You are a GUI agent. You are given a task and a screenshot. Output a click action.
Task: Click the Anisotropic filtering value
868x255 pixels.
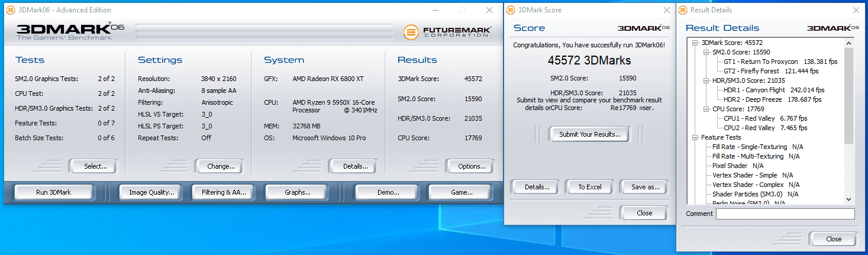pyautogui.click(x=218, y=102)
